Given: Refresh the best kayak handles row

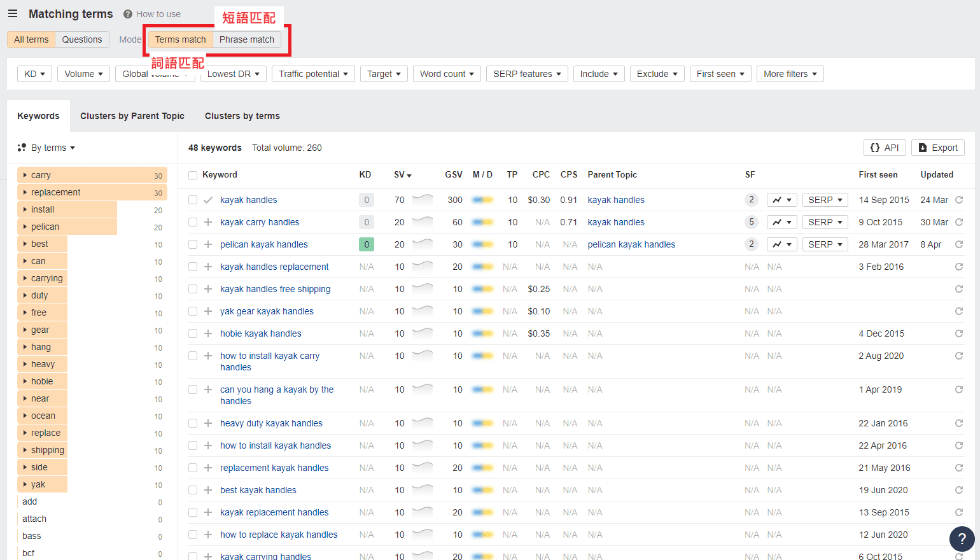Looking at the screenshot, I should 959,490.
